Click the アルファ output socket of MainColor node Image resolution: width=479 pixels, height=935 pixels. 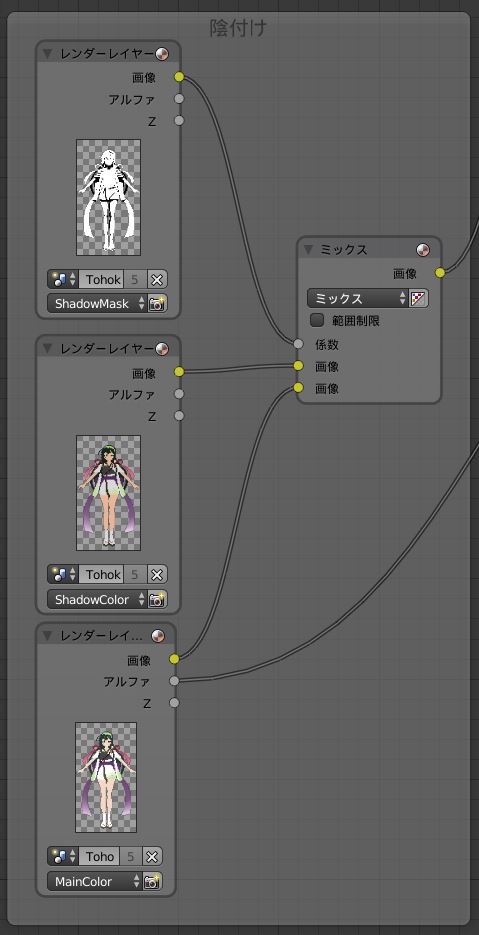point(174,680)
